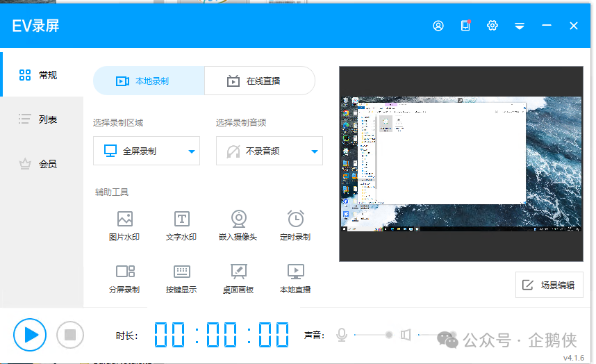This screenshot has width=596, height=364.
Task: Switch to 在线直播 mode
Action: click(260, 81)
